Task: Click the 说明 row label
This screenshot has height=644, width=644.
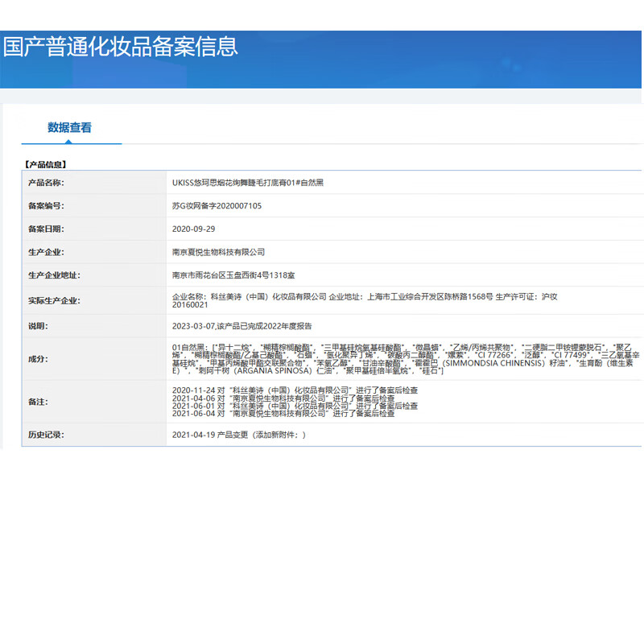Action: coord(38,326)
